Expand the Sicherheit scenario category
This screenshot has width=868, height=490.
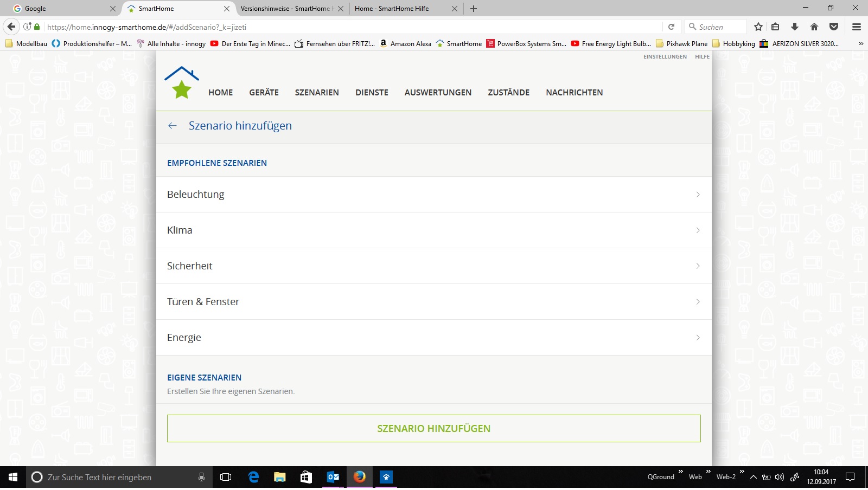[433, 266]
